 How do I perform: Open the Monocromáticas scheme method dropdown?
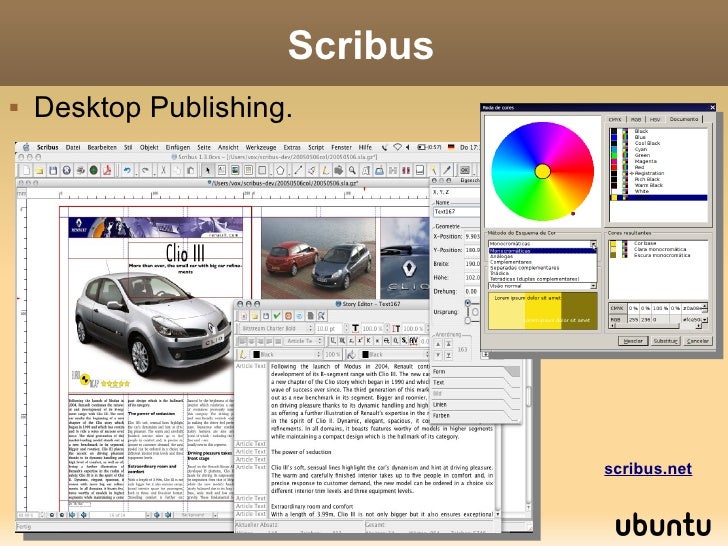tap(542, 244)
